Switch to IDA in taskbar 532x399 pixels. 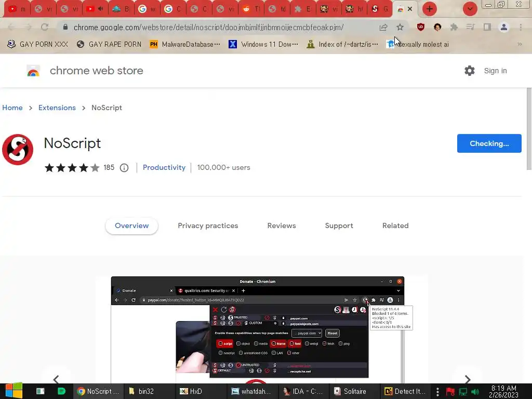[303, 391]
